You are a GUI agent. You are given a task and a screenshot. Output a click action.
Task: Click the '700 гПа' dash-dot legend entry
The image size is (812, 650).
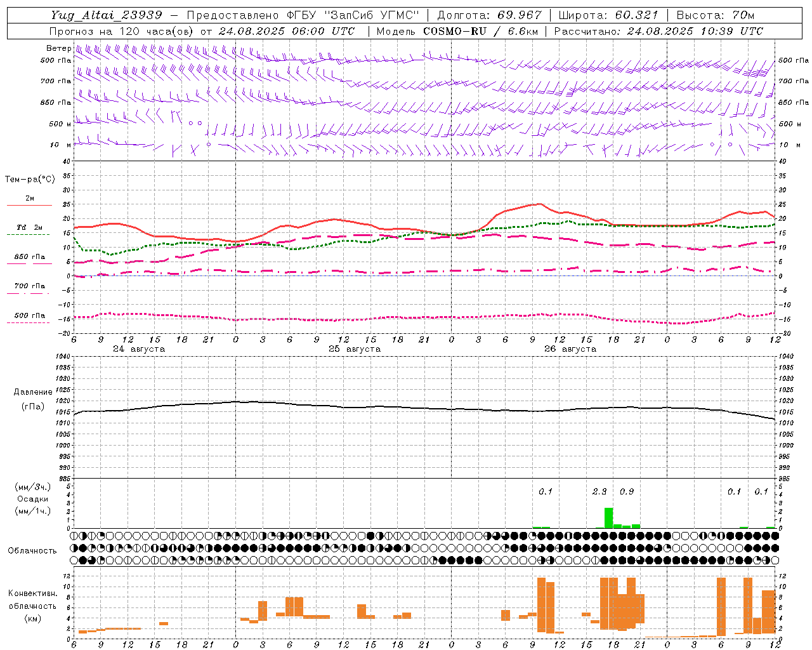(x=30, y=286)
